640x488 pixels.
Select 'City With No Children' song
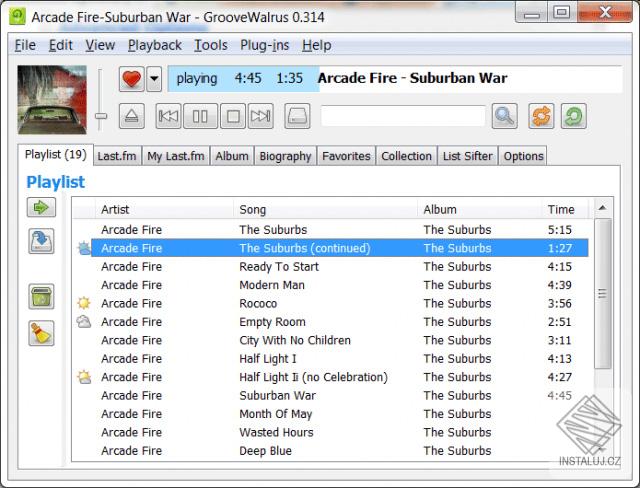click(331, 340)
